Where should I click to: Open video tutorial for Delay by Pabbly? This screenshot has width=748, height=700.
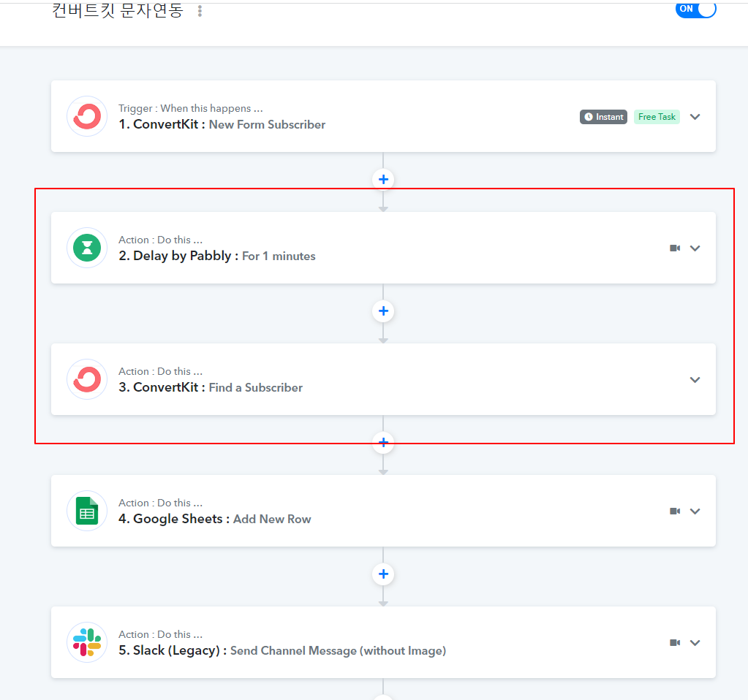(675, 248)
